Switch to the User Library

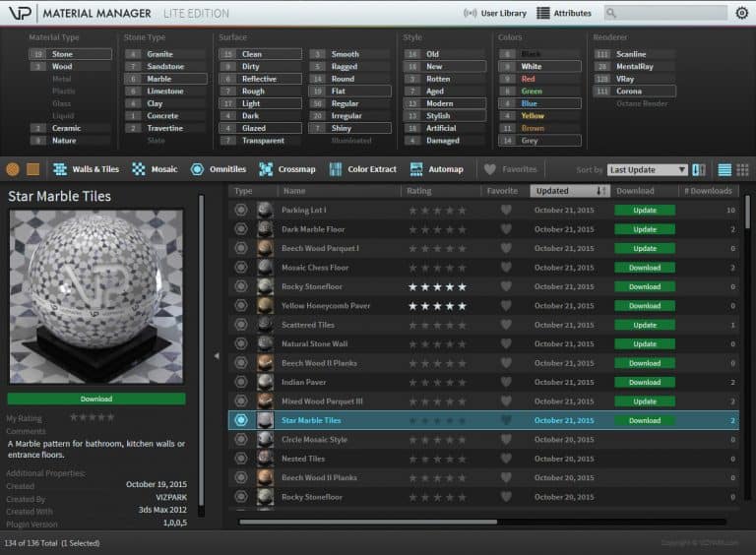pyautogui.click(x=494, y=13)
